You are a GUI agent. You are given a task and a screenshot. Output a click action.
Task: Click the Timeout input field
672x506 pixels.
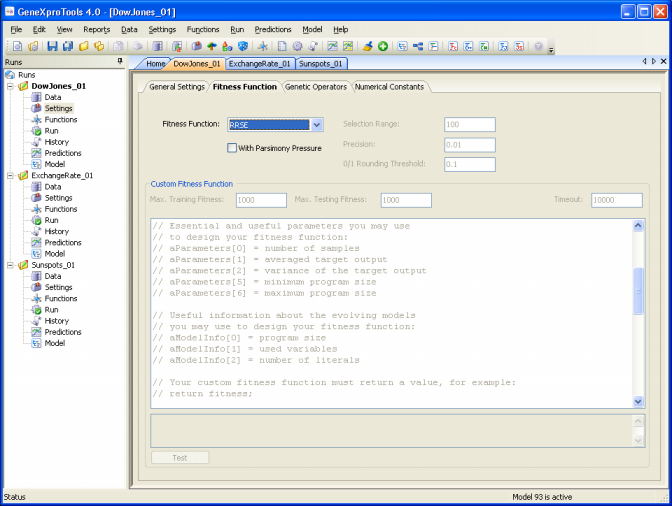pos(617,200)
